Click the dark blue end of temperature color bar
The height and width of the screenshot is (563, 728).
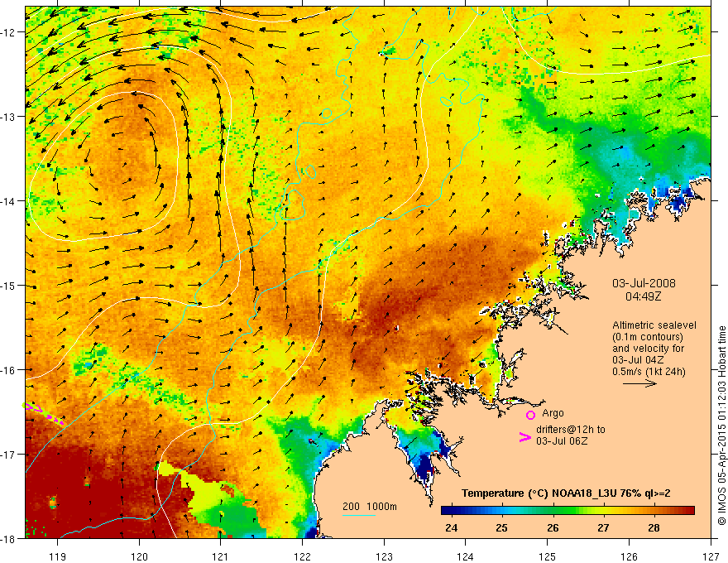click(448, 510)
